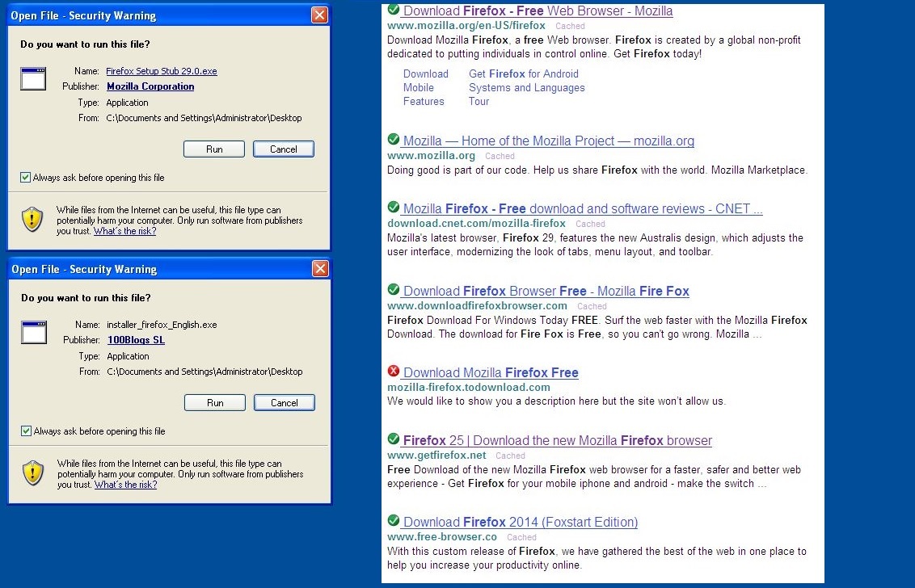Screen dimensions: 915x588
Task: Click the Mobile sitelink
Action: 419,87
